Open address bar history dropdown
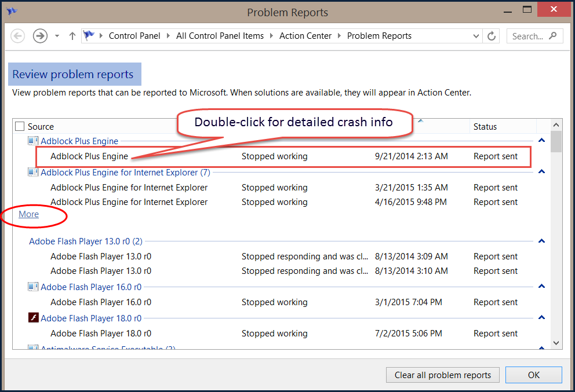This screenshot has width=575, height=392. tap(476, 36)
